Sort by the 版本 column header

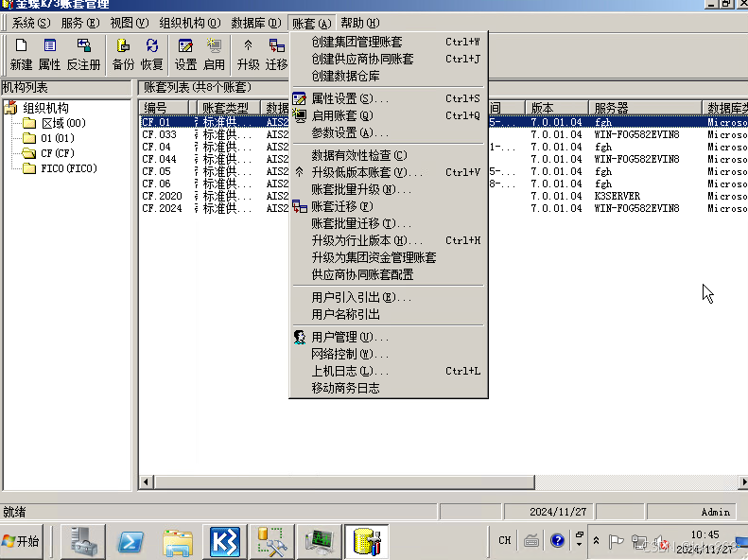[x=556, y=108]
